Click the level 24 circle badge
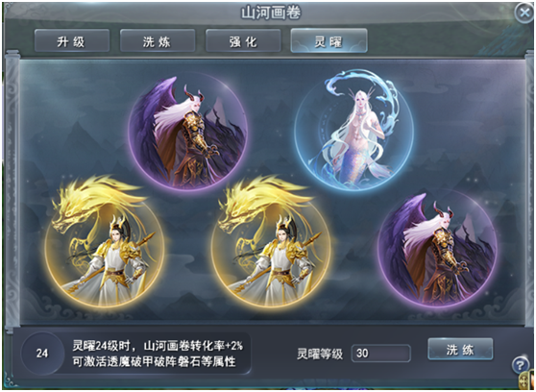This screenshot has width=536, height=392. click(x=42, y=353)
